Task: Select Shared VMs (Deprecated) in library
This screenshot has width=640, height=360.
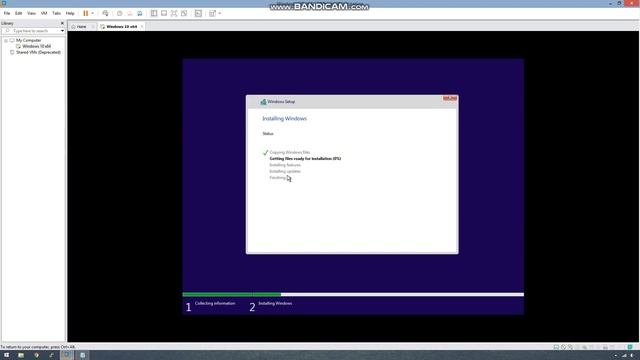Action: (38, 52)
